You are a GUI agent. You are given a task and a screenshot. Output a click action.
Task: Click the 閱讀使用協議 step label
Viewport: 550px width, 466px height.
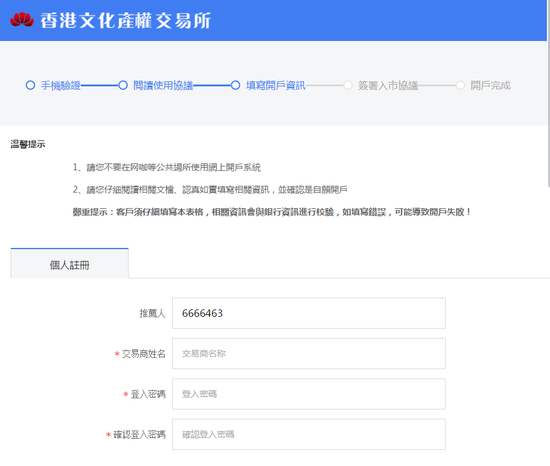163,85
